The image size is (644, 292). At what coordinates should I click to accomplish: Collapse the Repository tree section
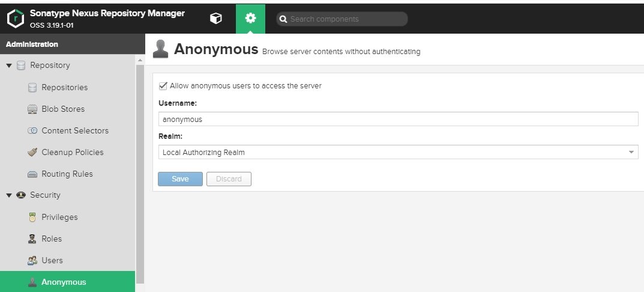pyautogui.click(x=9, y=65)
